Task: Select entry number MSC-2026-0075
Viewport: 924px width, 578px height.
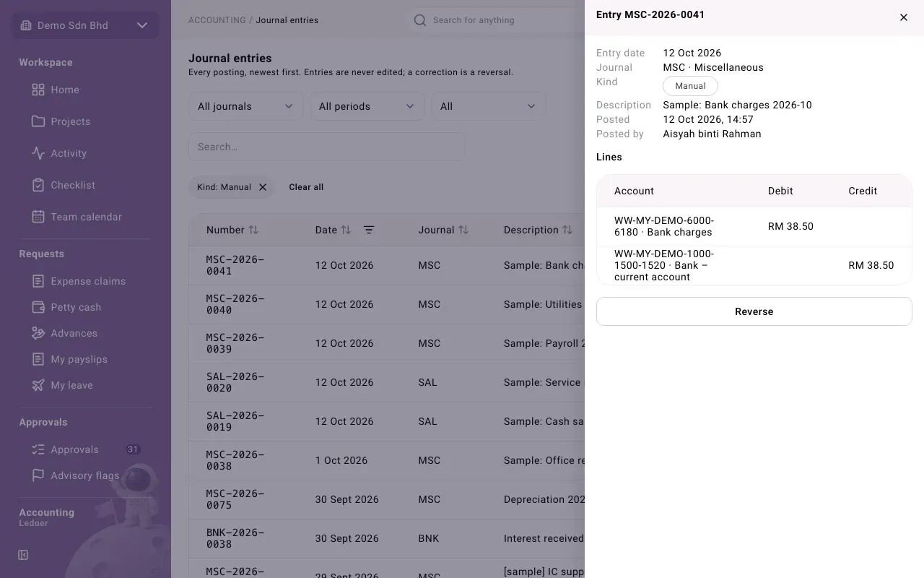Action: click(x=235, y=499)
